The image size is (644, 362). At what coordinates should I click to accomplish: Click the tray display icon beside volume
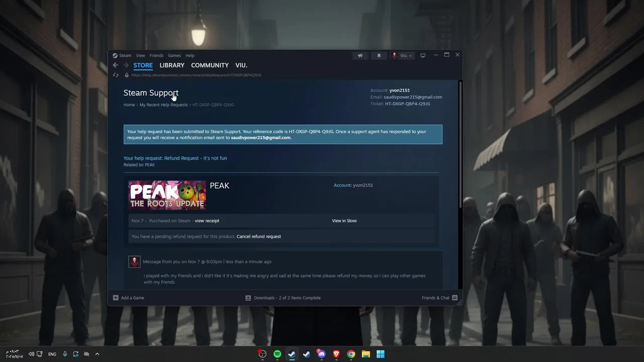click(x=39, y=354)
